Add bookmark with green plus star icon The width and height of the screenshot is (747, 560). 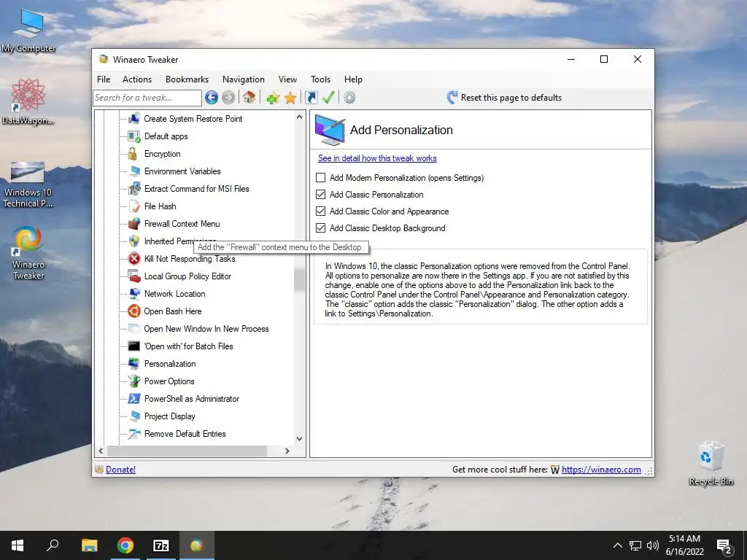(273, 98)
